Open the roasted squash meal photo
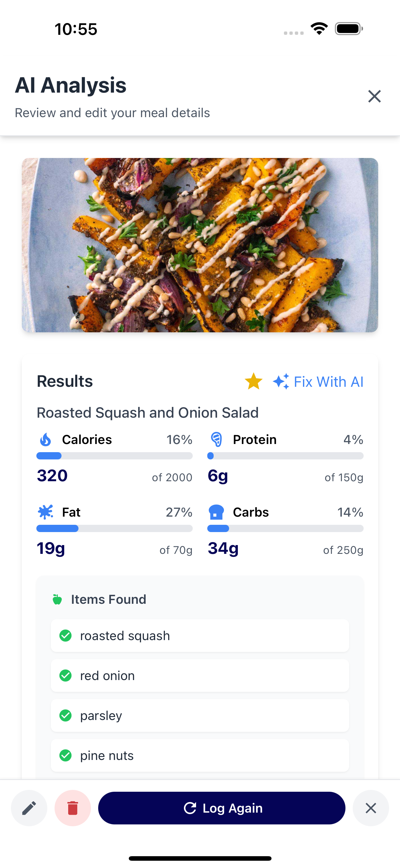This screenshot has width=400, height=868. coord(200,245)
